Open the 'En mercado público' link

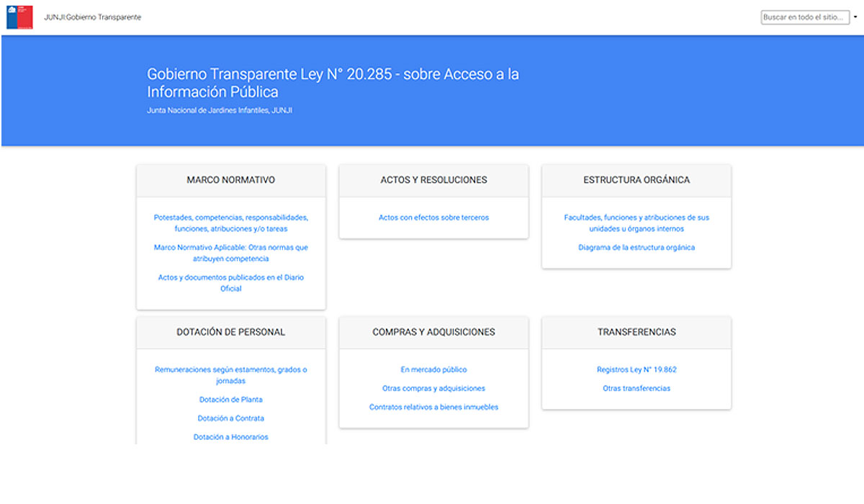433,370
